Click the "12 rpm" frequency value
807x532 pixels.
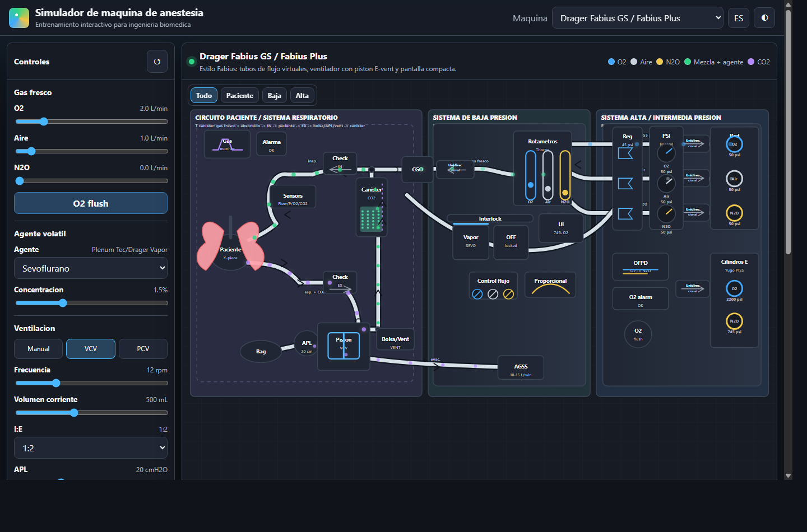[157, 370]
